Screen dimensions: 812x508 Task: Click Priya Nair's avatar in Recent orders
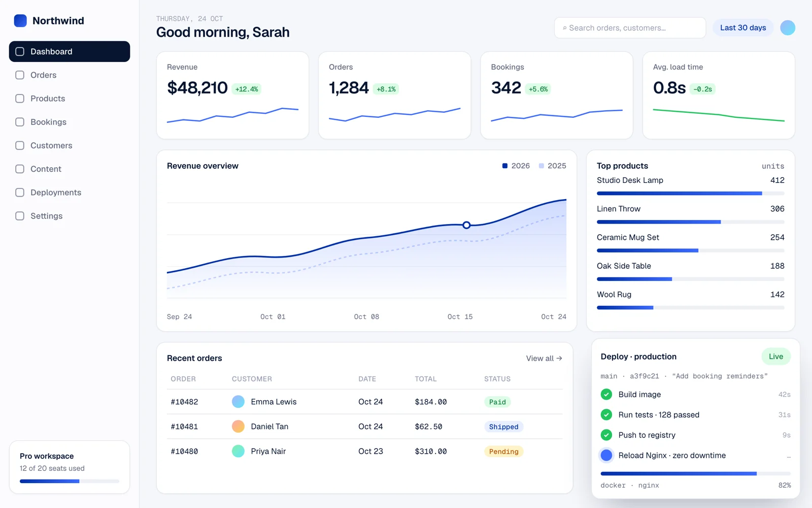coord(238,451)
